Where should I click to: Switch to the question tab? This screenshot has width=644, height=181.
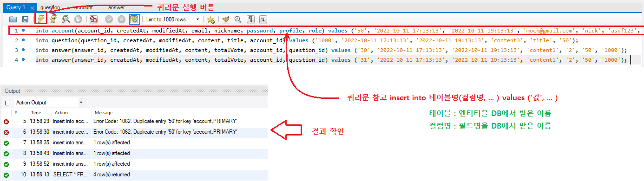[50, 7]
